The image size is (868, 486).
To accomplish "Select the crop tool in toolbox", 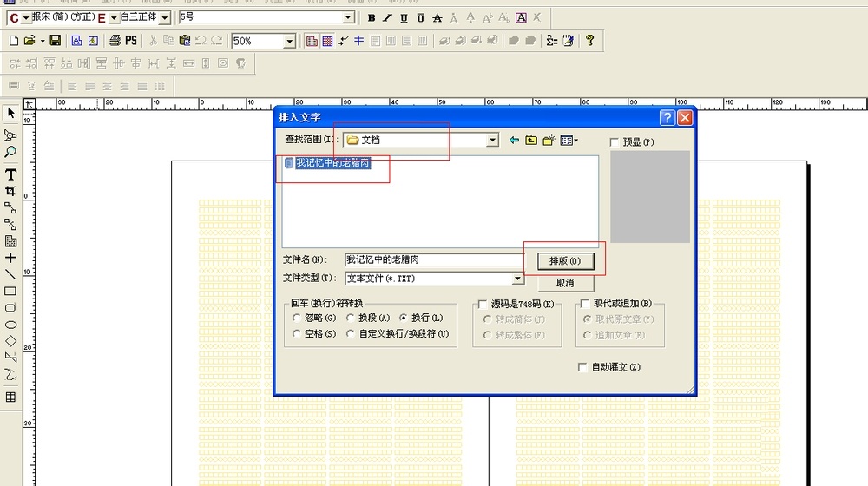I will click(10, 191).
